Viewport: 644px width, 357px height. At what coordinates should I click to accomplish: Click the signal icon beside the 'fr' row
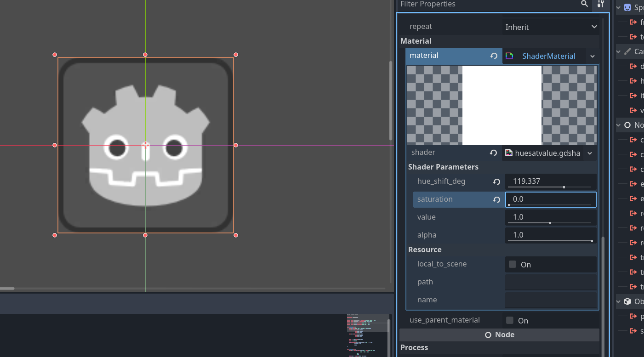633,22
